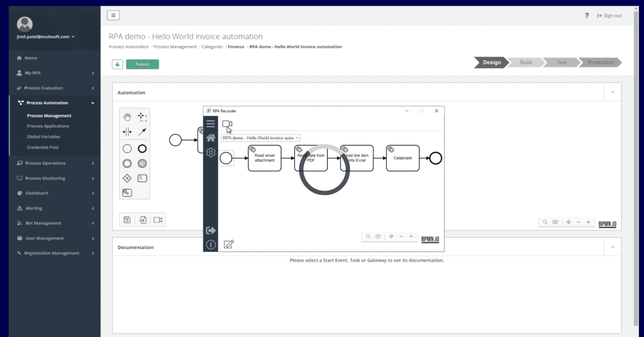644x337 pixels.
Task: Open the jimil.patel@mulesoft.com user dropdown
Action: pyautogui.click(x=45, y=37)
